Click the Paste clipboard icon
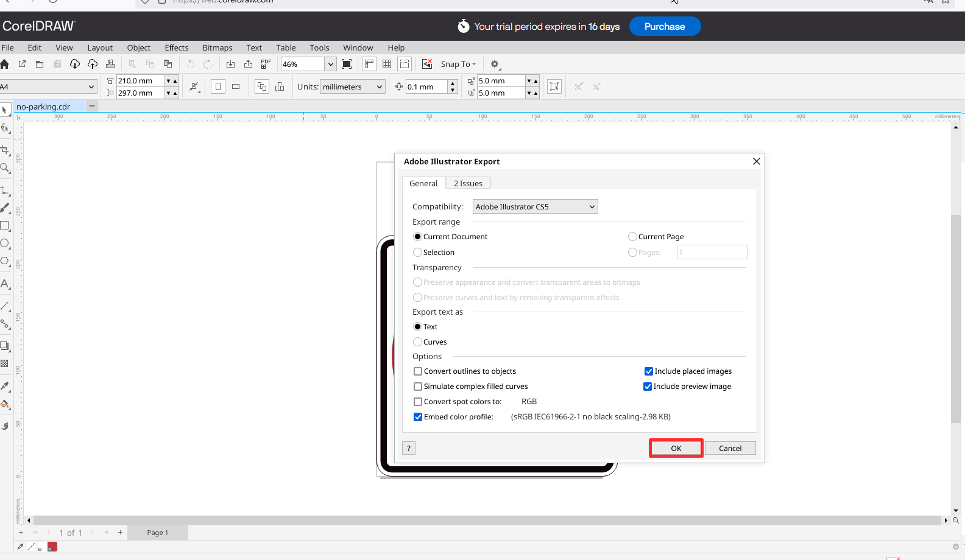 pos(168,64)
